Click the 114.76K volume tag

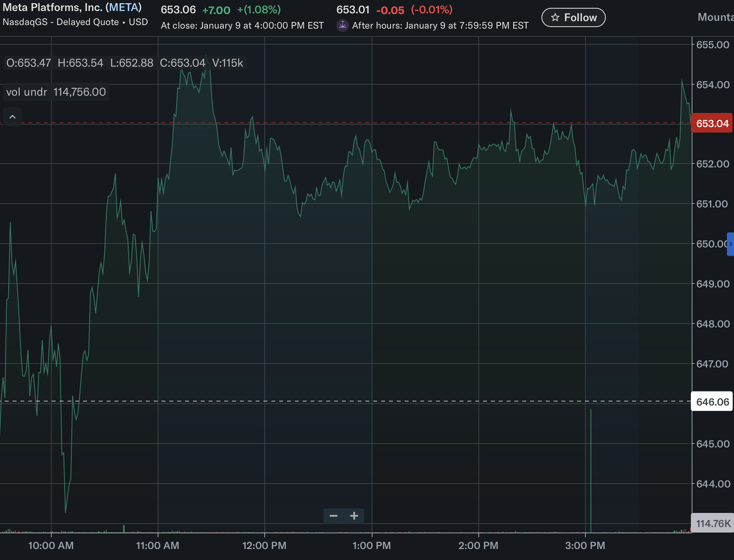(x=712, y=524)
